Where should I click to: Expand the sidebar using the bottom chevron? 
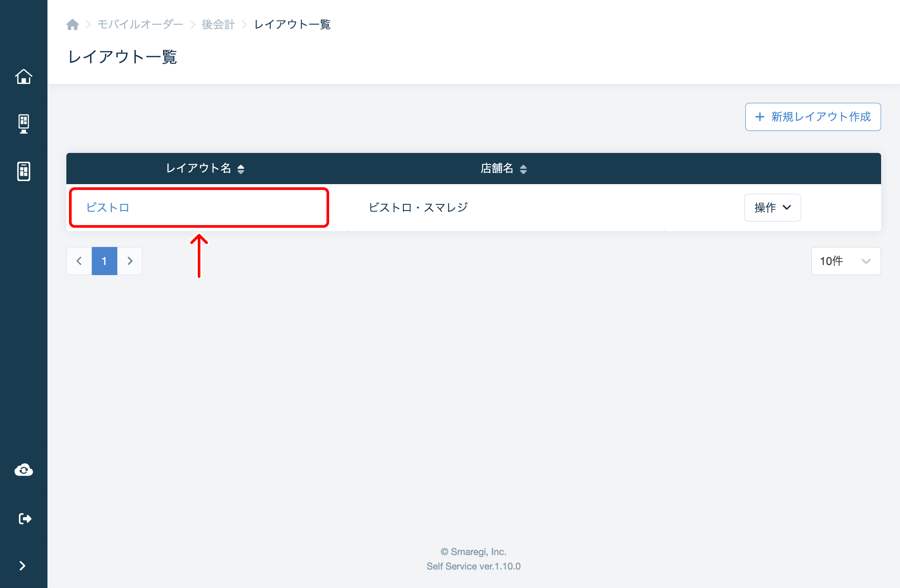[24, 566]
